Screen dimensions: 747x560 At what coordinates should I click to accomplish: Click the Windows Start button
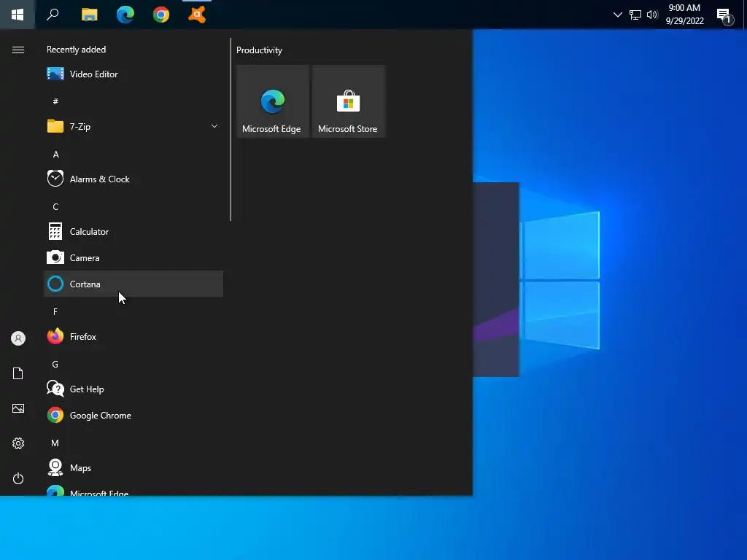(18, 15)
